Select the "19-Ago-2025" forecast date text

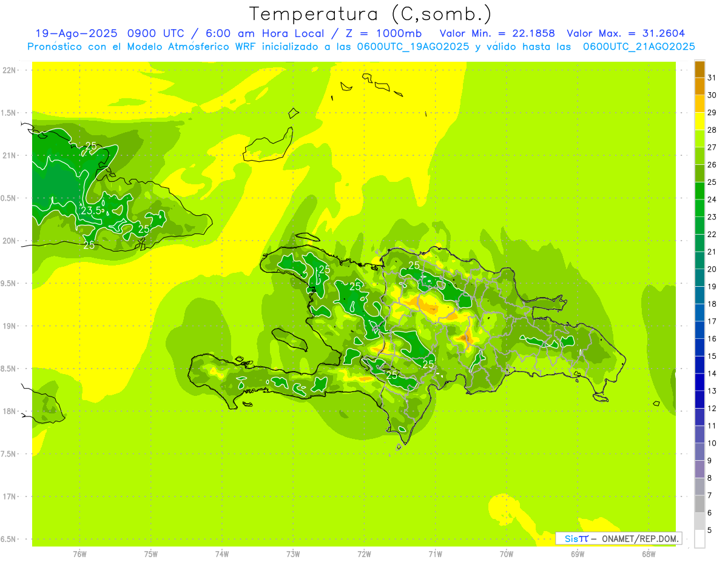(76, 33)
